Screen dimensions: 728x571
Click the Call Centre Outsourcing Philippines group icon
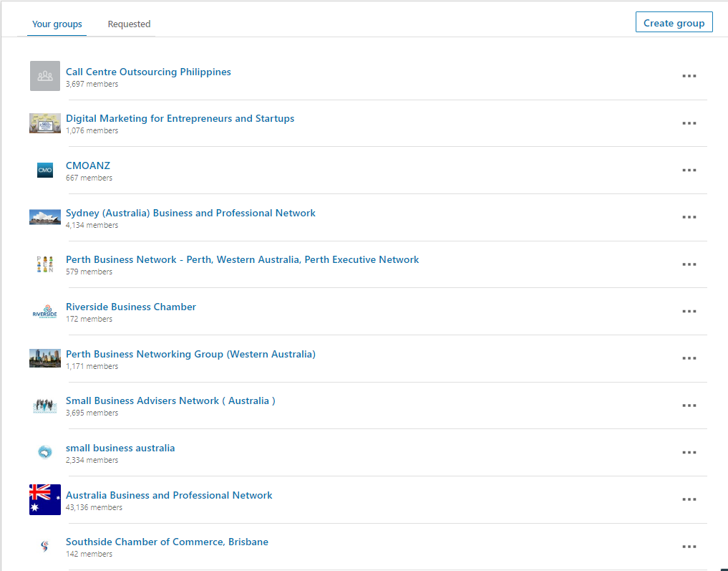44,76
